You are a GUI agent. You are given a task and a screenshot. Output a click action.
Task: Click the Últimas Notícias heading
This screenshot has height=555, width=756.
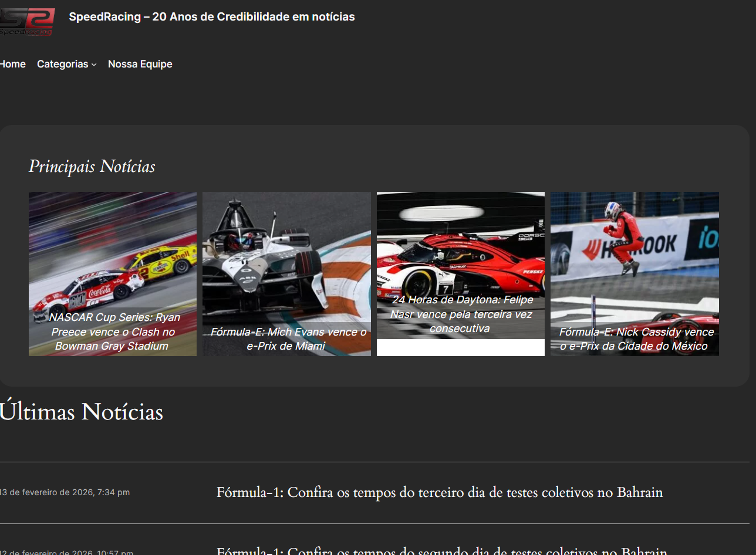(82, 411)
